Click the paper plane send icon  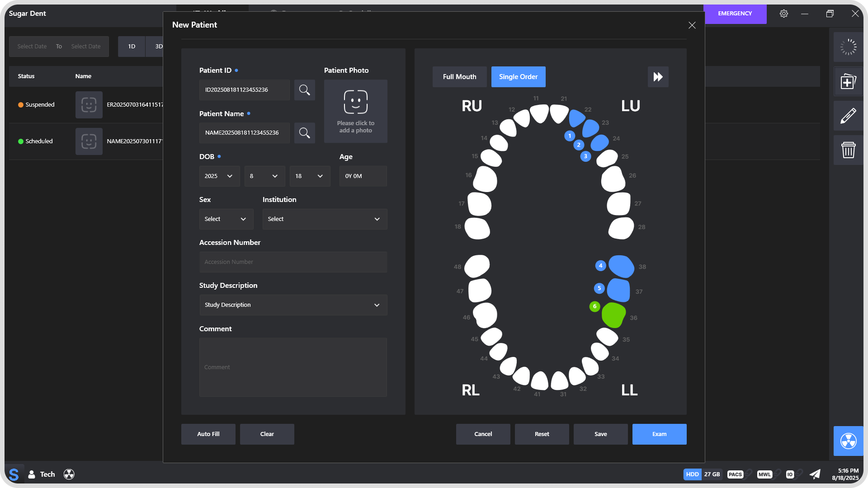[815, 474]
